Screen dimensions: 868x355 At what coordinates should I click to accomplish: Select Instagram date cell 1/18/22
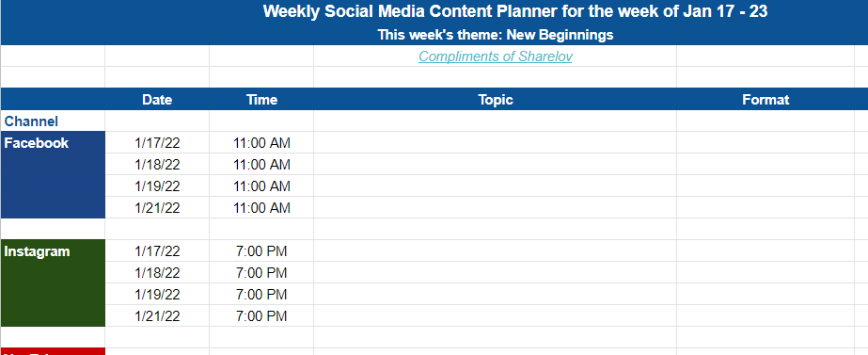coord(157,272)
